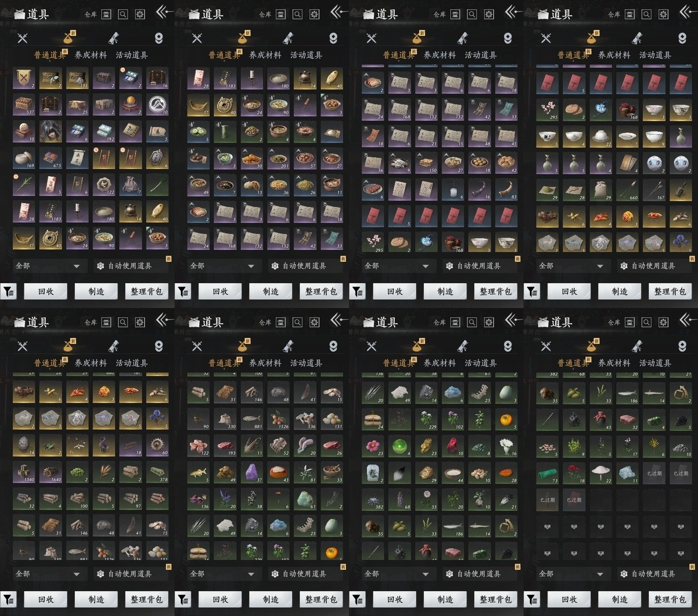Click the search magnifier in top-row second panel
This screenshot has width=698, height=616.
(x=297, y=14)
